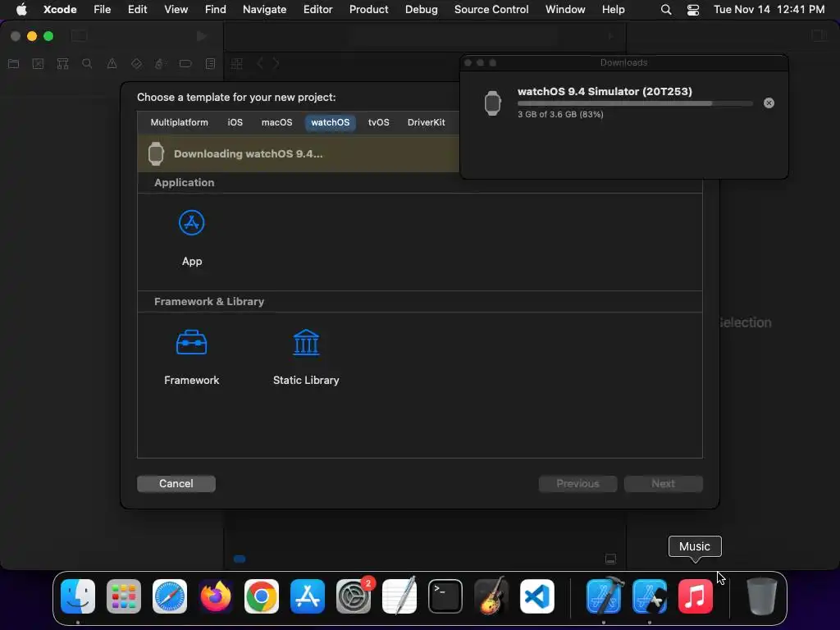Show the debug navigator
Viewport: 840px width, 630px height.
(x=159, y=64)
